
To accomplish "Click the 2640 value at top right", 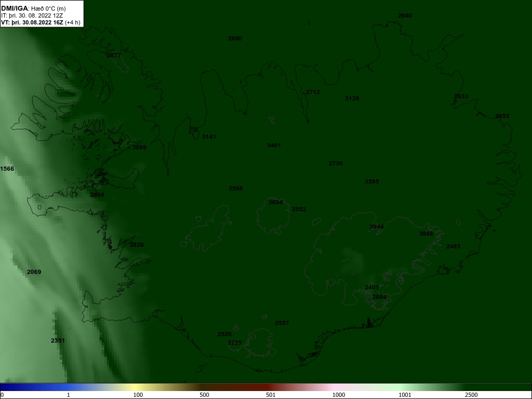I will [405, 15].
